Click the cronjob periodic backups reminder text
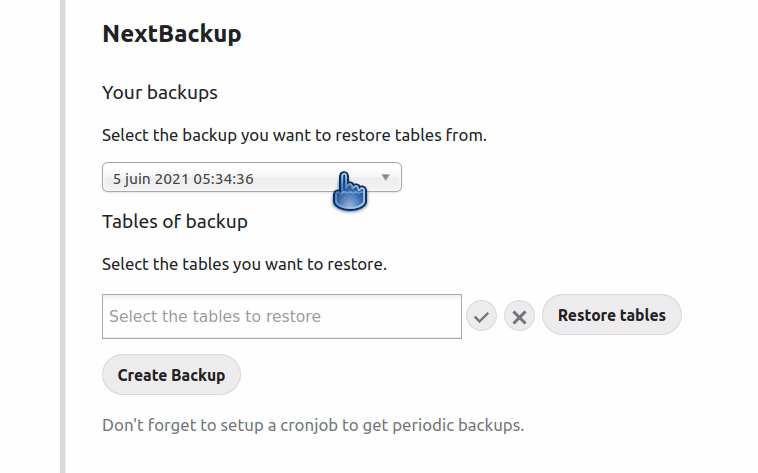 tap(313, 426)
